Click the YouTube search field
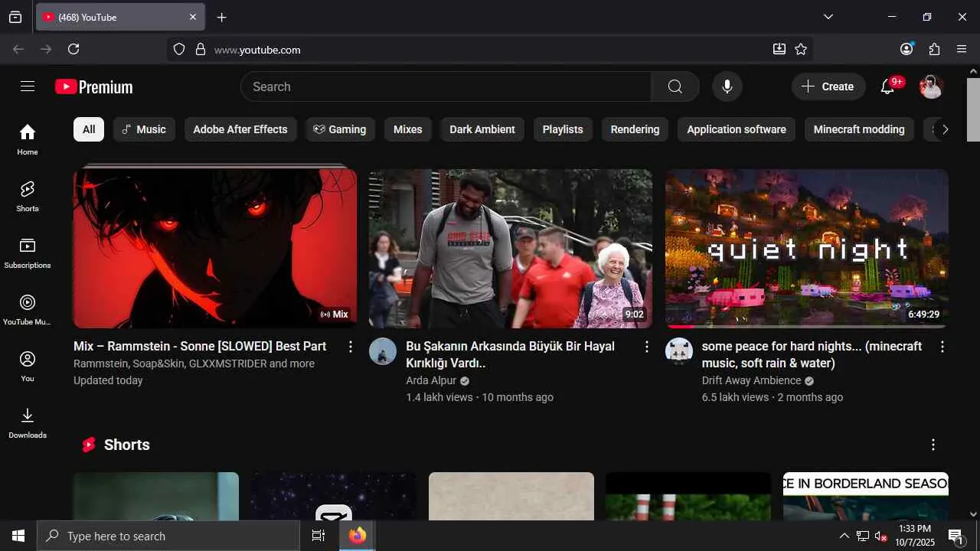Image resolution: width=980 pixels, height=551 pixels. (446, 86)
